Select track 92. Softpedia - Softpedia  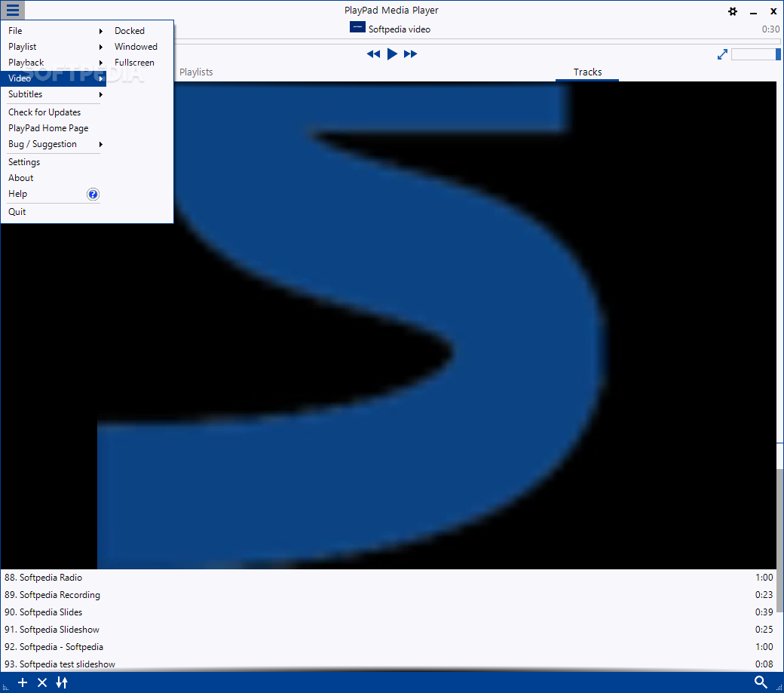388,647
